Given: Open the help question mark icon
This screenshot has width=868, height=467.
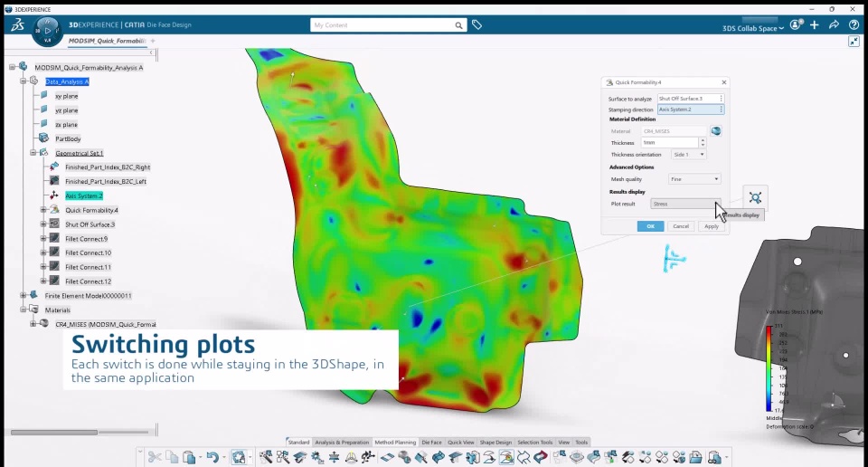Looking at the screenshot, I should point(854,25).
